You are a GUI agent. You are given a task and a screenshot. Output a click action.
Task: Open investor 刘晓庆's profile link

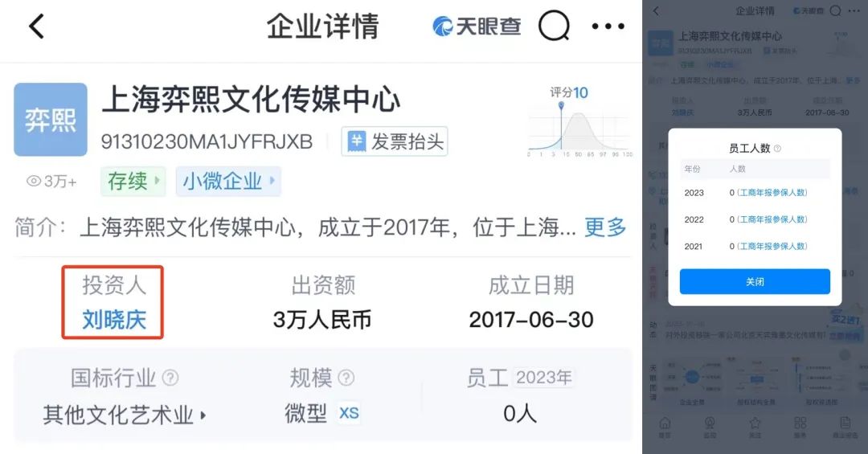(114, 320)
